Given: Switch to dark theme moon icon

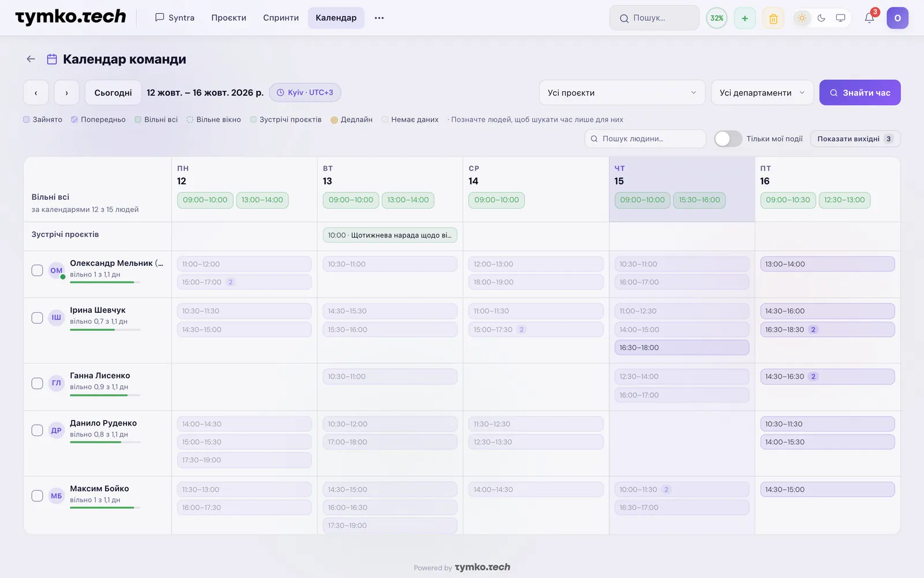Looking at the screenshot, I should [x=821, y=18].
